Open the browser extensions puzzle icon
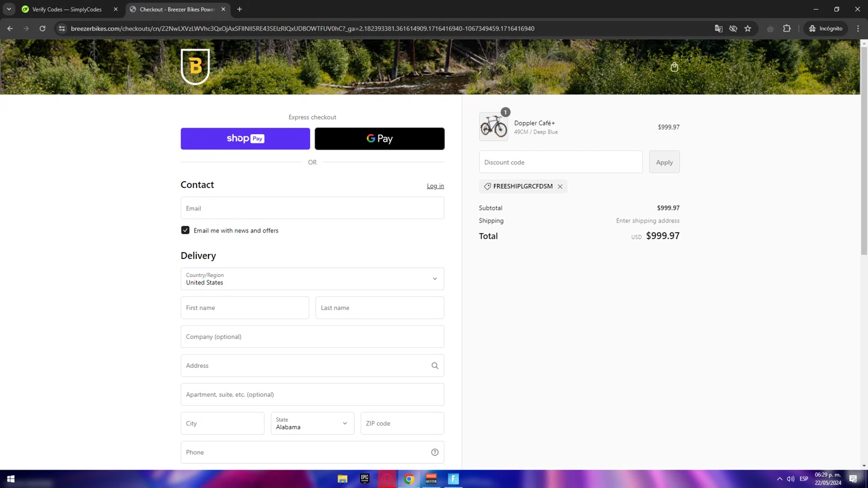Screen dimensions: 868x488 [787, 28]
